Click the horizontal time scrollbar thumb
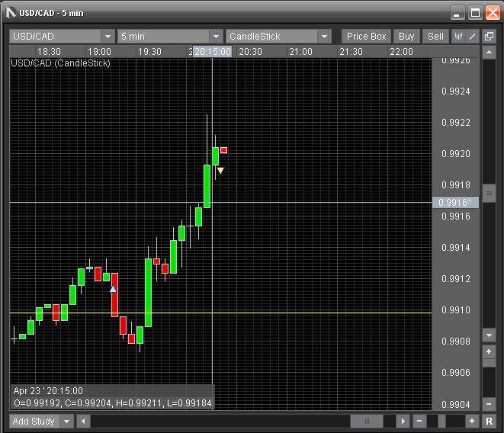The image size is (504, 433). [x=367, y=421]
